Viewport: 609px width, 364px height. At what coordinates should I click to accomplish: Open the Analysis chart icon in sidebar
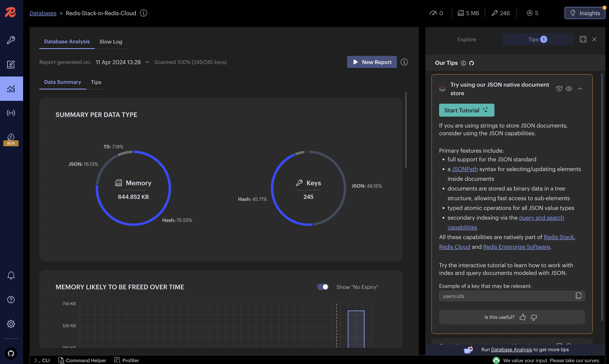click(x=11, y=89)
